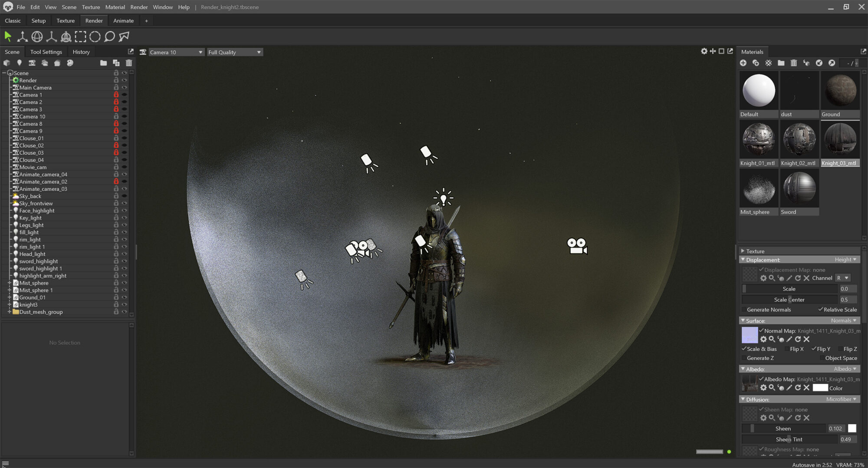Create a new material with plus icon

tap(743, 63)
